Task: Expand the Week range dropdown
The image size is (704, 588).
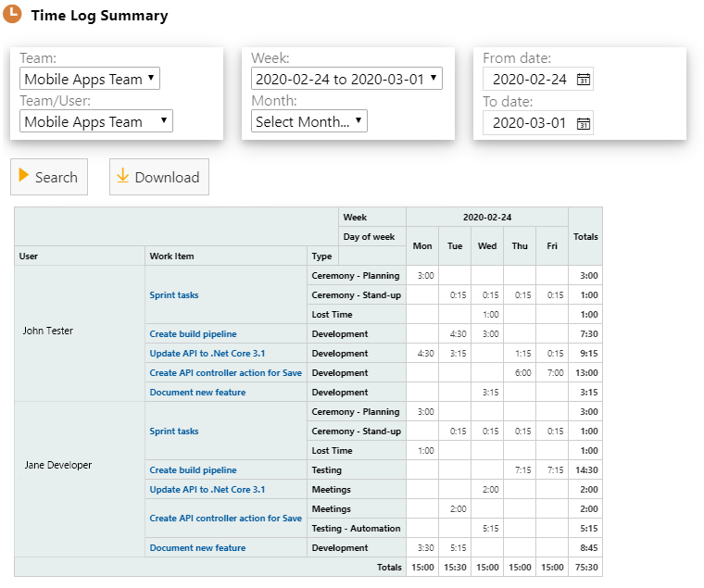Action: (x=346, y=79)
